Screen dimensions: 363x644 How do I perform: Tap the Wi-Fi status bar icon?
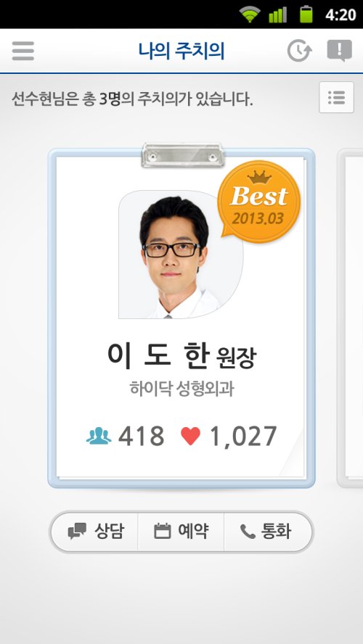(250, 15)
